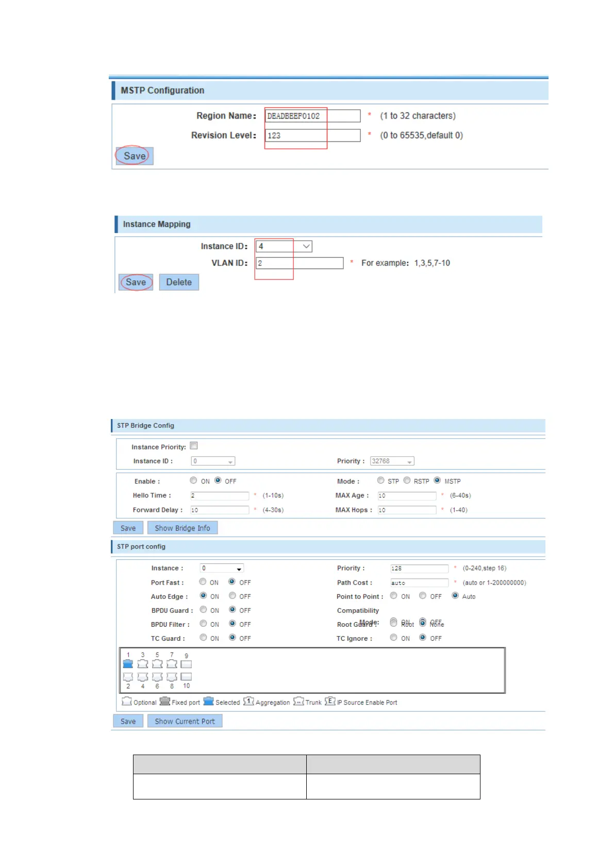The height and width of the screenshot is (868, 614).
Task: Click the Selected port legend icon
Action: coord(208,701)
